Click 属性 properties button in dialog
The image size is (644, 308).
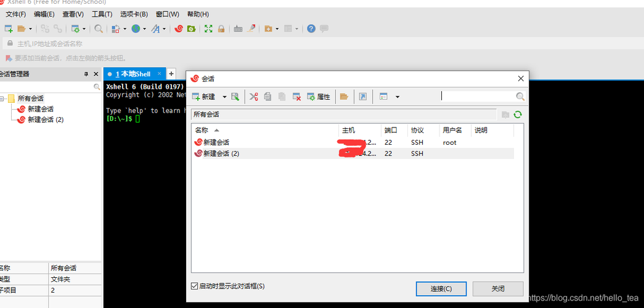coord(319,97)
